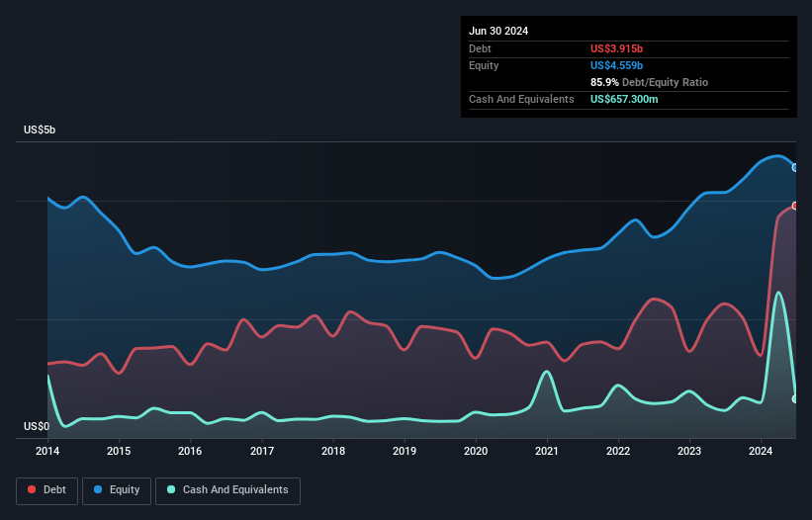Click the US$5b y-axis label
812x520 pixels.
pyautogui.click(x=40, y=130)
